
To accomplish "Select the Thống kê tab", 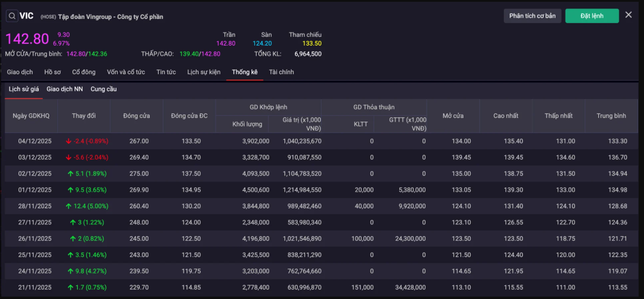I will coord(245,72).
